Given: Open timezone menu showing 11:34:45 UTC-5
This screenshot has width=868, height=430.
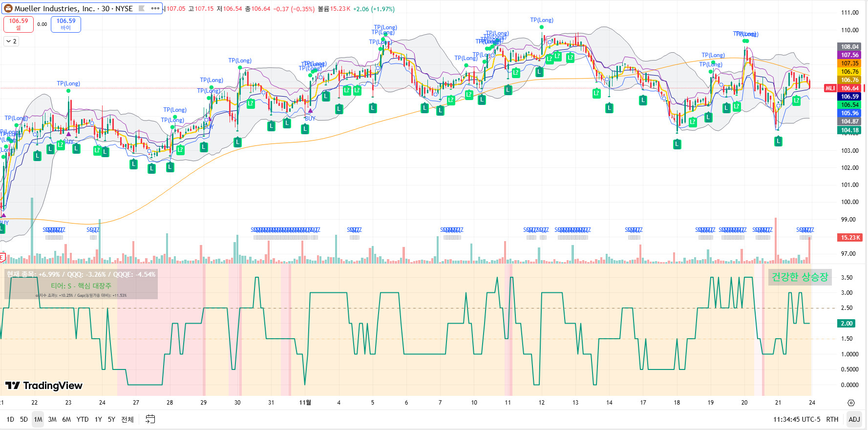Looking at the screenshot, I should pyautogui.click(x=797, y=419).
